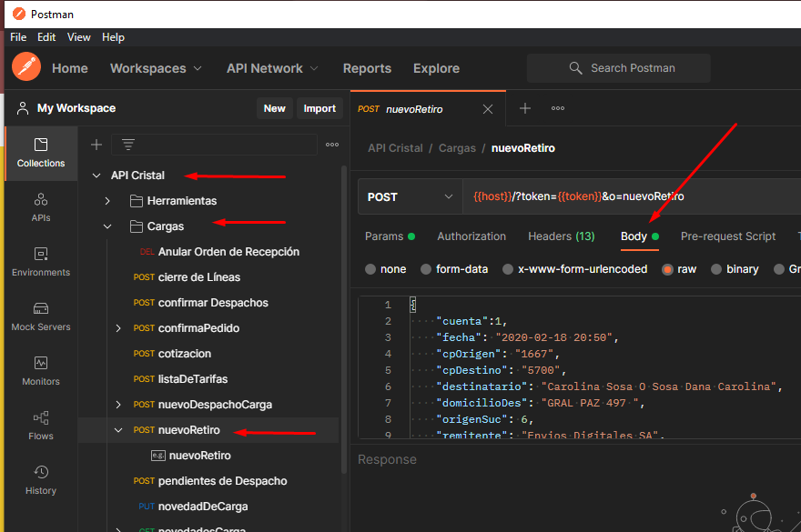
Task: Open the Edit menu
Action: tap(46, 37)
